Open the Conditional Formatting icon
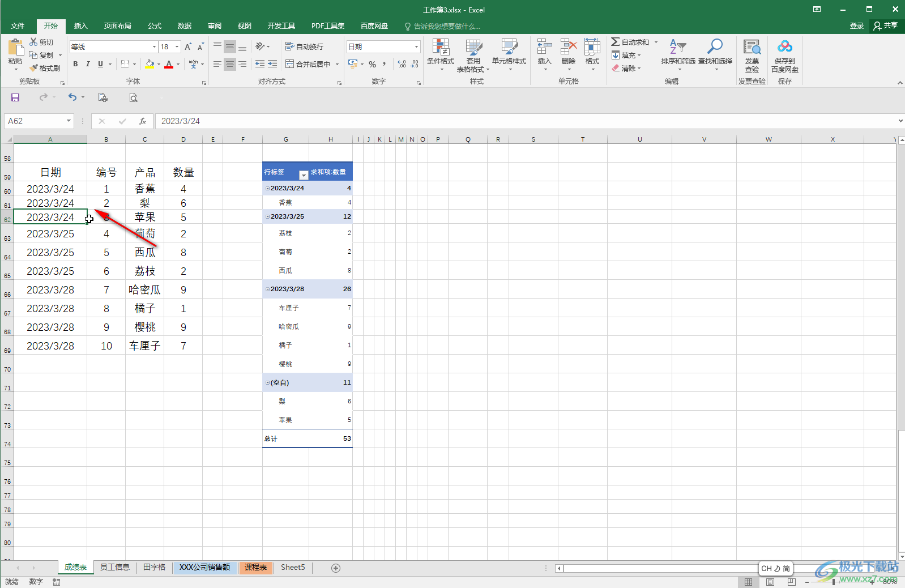The height and width of the screenshot is (588, 905). coord(440,47)
